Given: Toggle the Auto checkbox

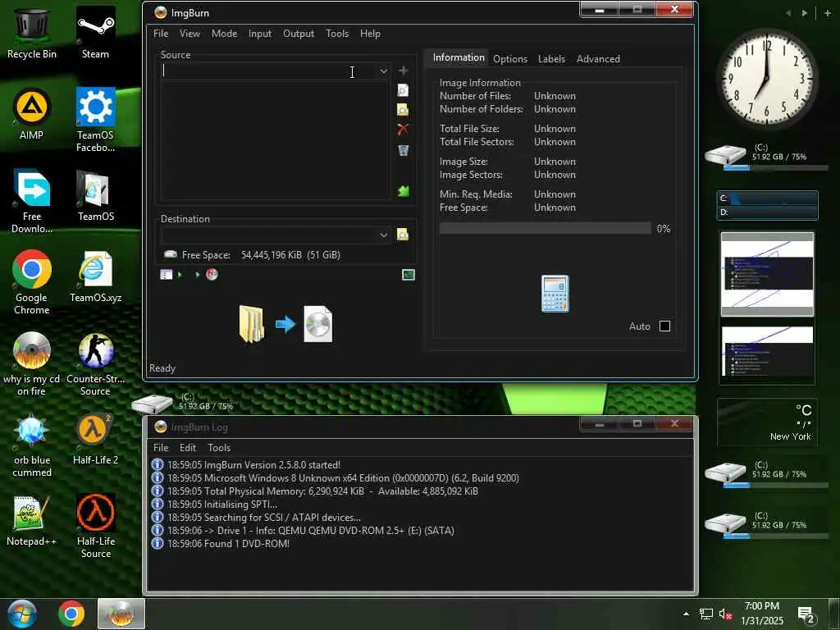Looking at the screenshot, I should [664, 326].
